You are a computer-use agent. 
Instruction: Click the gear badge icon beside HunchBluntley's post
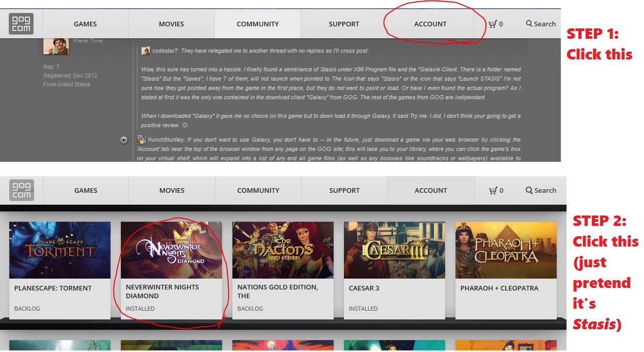(124, 140)
